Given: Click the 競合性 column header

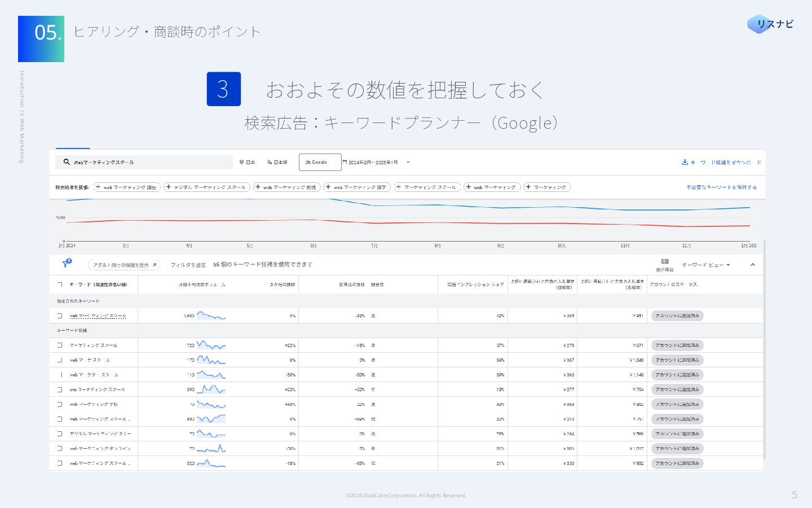Looking at the screenshot, I should 377,284.
